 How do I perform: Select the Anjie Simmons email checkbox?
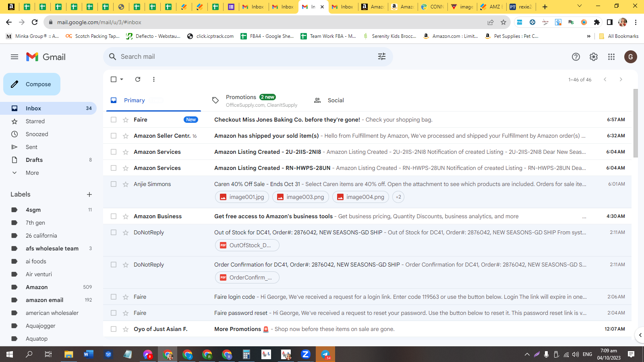click(114, 184)
